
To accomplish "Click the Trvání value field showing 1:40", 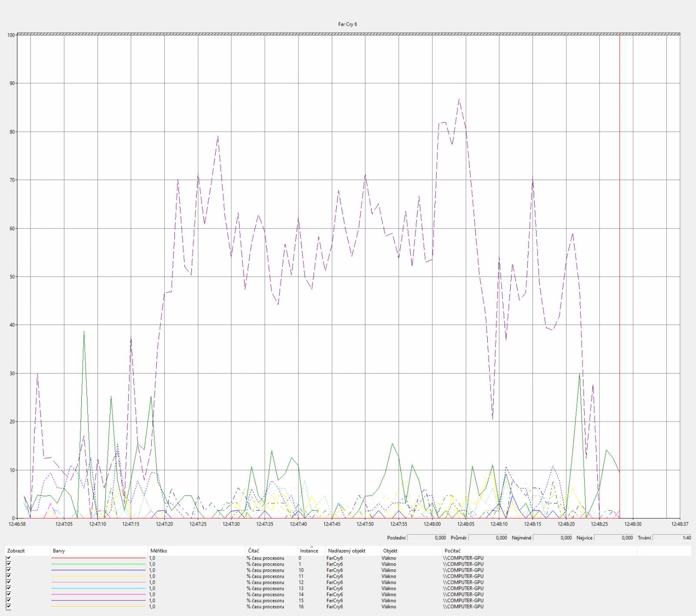I will coord(672,538).
